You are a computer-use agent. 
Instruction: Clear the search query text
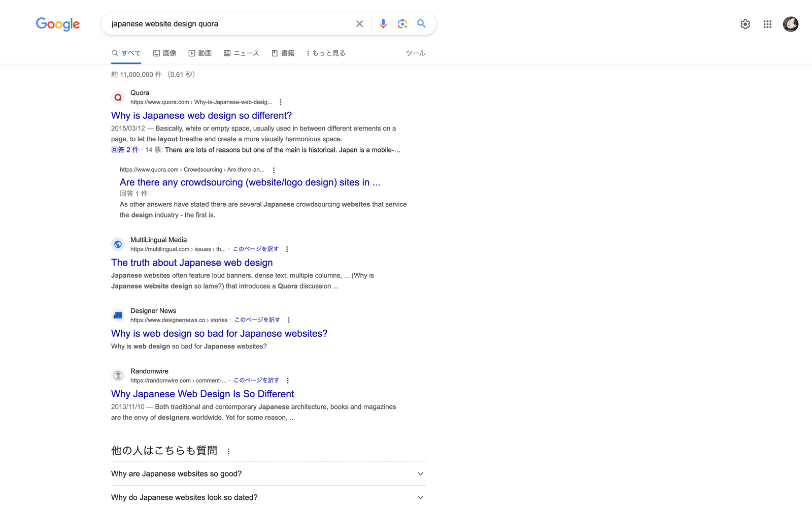click(359, 24)
